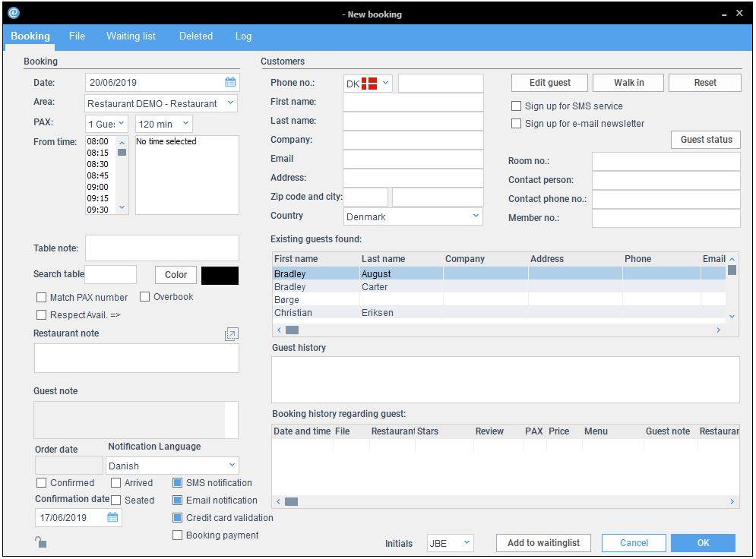The height and width of the screenshot is (559, 756).
Task: Click the black color swatch
Action: 220,276
